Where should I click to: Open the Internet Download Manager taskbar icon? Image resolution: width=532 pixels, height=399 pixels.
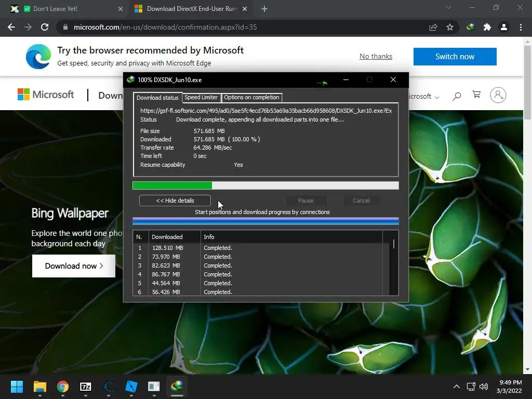[177, 387]
